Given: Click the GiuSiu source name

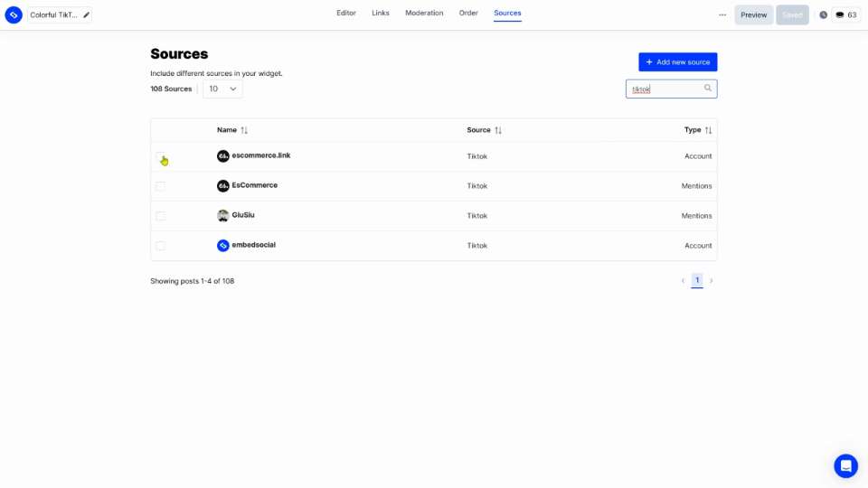Looking at the screenshot, I should tap(243, 215).
